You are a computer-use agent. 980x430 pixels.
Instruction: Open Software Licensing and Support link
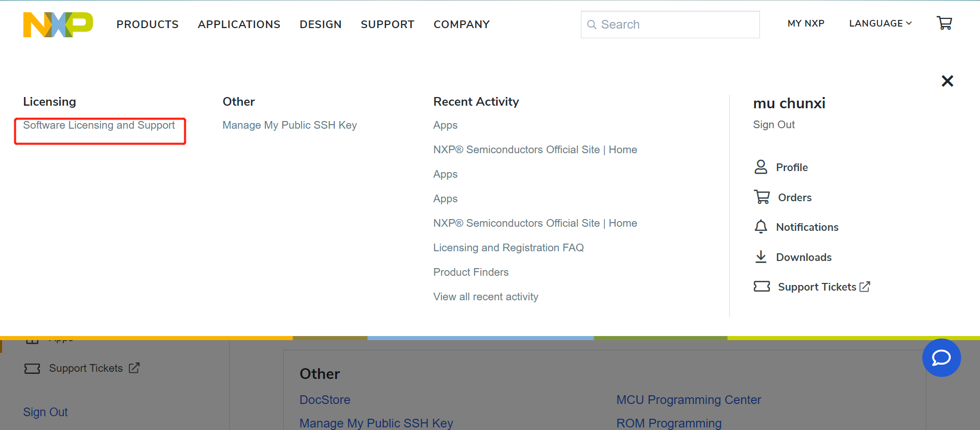[99, 125]
